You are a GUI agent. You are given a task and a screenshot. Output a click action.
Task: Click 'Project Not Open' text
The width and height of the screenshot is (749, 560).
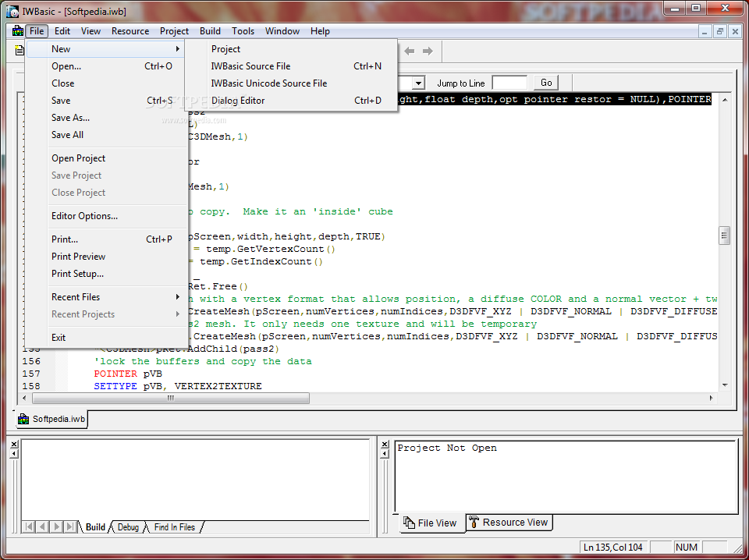[x=447, y=448]
